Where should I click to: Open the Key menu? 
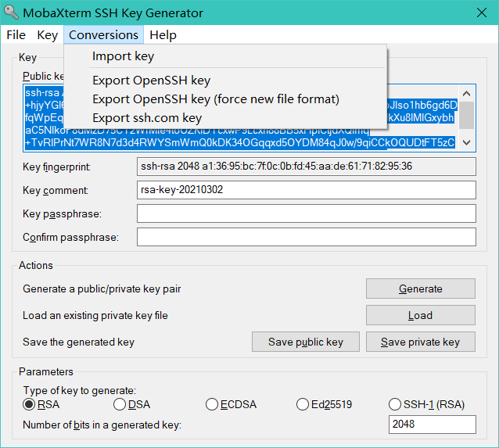point(48,35)
